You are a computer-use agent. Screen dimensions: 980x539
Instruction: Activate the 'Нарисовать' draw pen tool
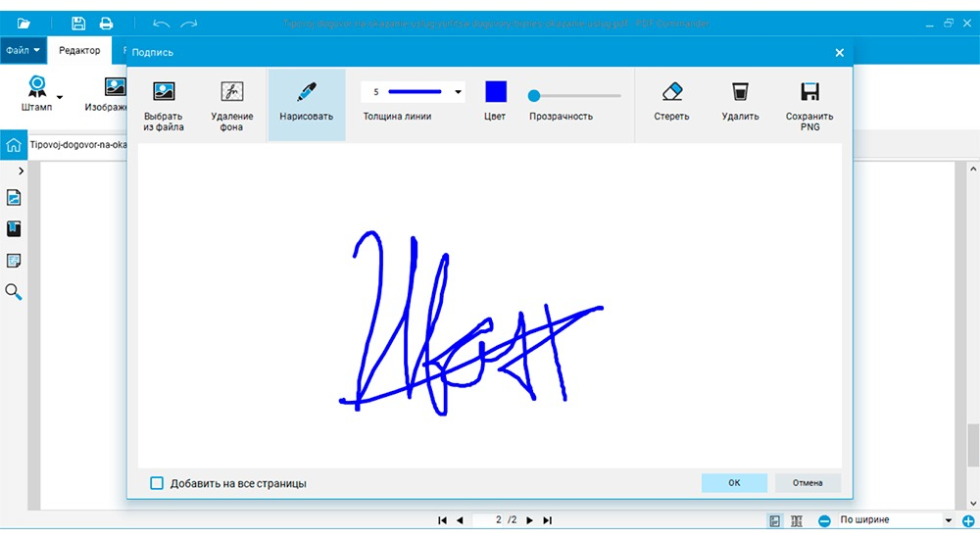306,91
